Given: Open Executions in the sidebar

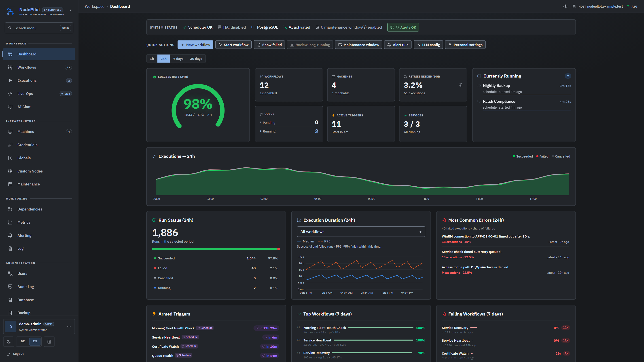Looking at the screenshot, I should (x=39, y=80).
